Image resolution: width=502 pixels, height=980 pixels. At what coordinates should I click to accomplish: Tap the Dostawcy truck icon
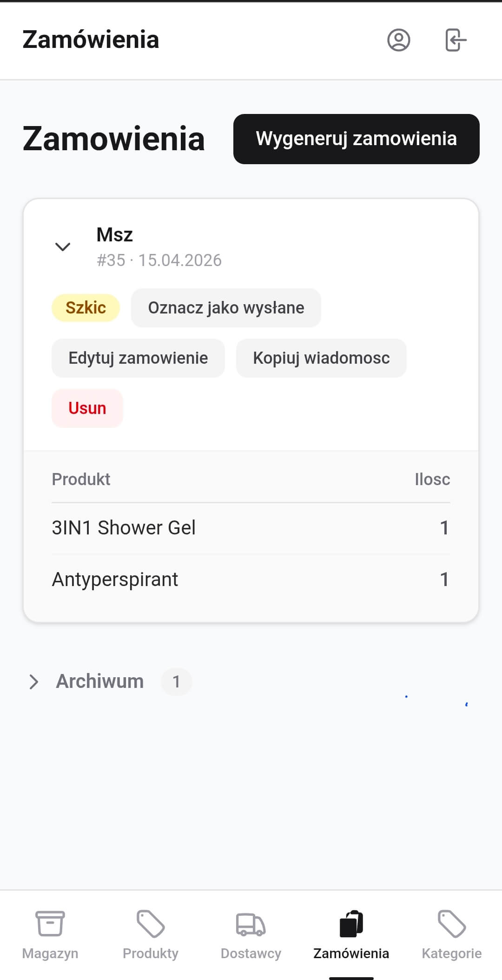(x=251, y=924)
